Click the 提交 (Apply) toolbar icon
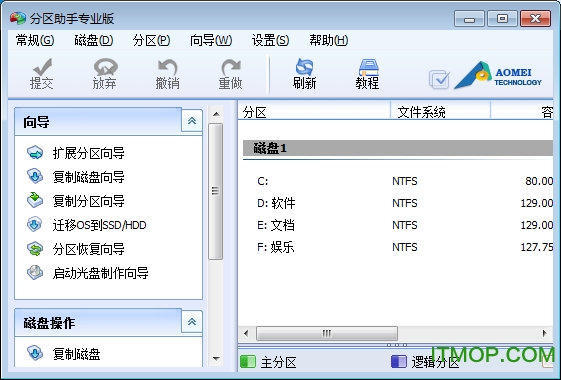561x380 pixels. pyautogui.click(x=42, y=67)
